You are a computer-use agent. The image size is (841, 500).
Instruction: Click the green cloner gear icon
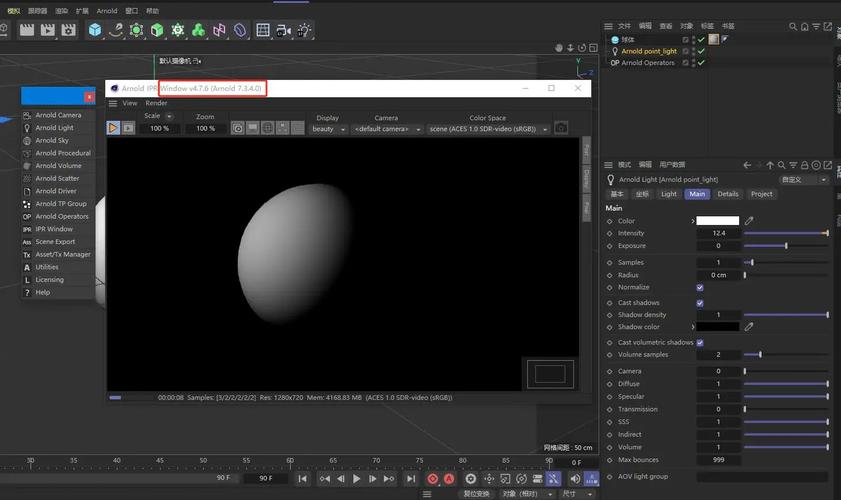point(178,30)
